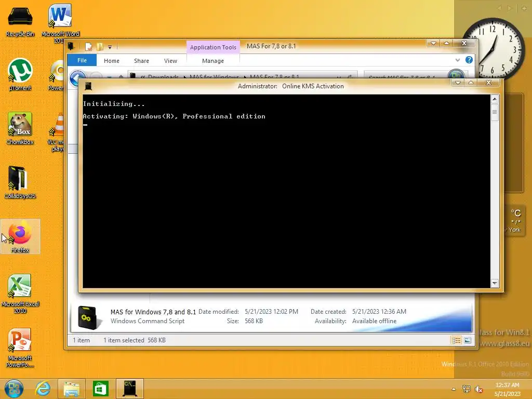The image size is (532, 399).
Task: Show hidden system tray icons
Action: tap(454, 389)
